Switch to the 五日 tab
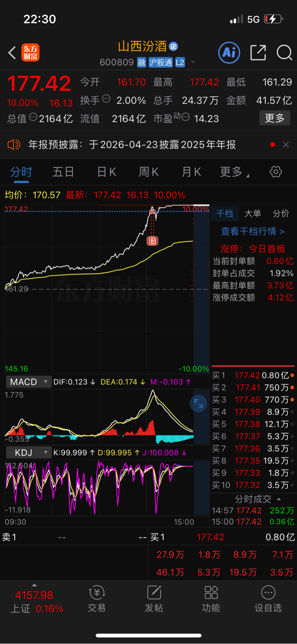The height and width of the screenshot is (644, 297). 63,172
